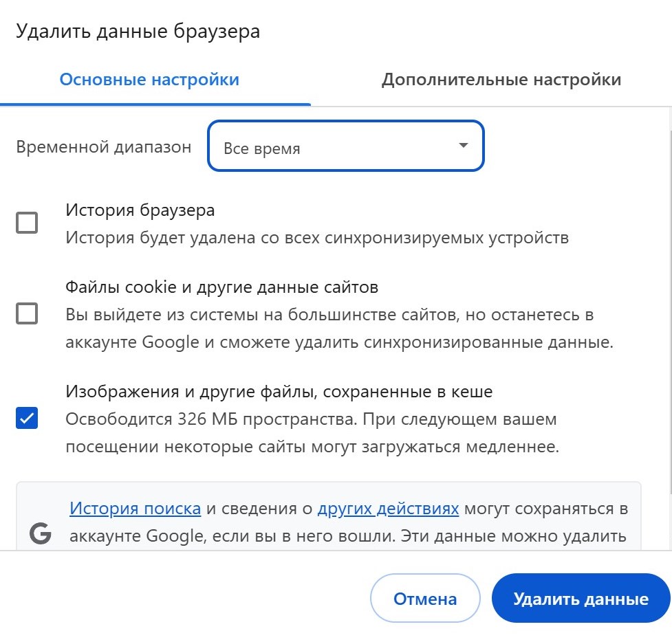Viewport: 672px width, 642px height.
Task: Toggle the История браузера checkbox
Action: coord(27,223)
